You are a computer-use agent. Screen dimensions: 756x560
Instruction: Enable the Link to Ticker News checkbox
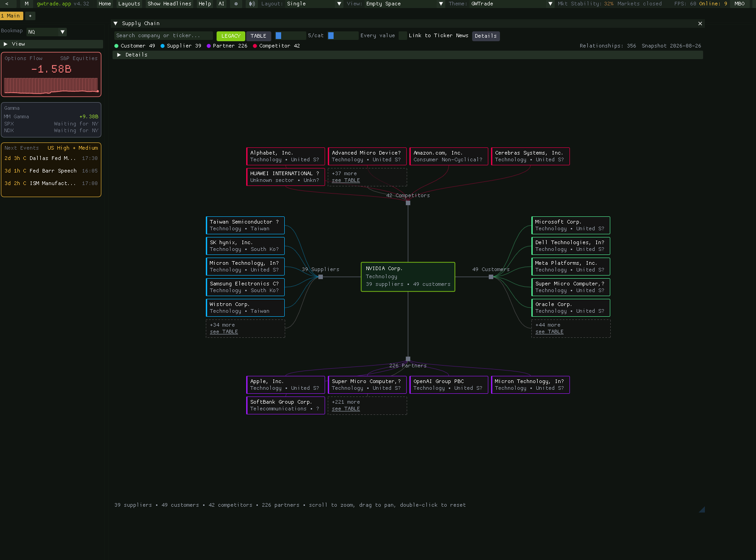[403, 36]
